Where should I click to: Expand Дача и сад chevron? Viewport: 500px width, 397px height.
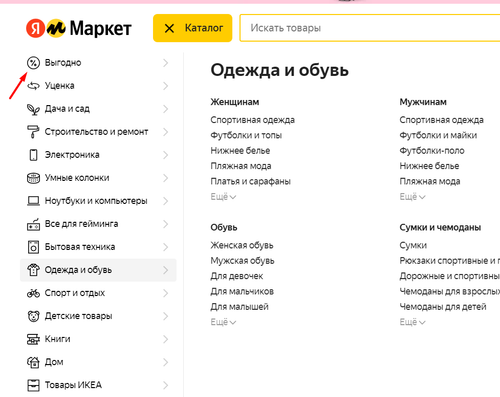point(166,109)
